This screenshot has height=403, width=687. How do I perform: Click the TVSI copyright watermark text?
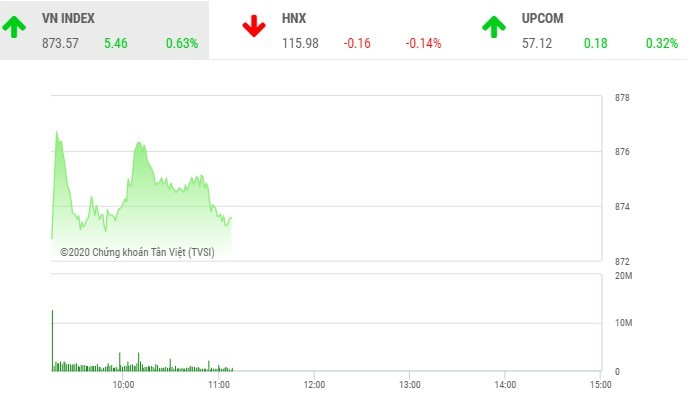[x=137, y=252]
